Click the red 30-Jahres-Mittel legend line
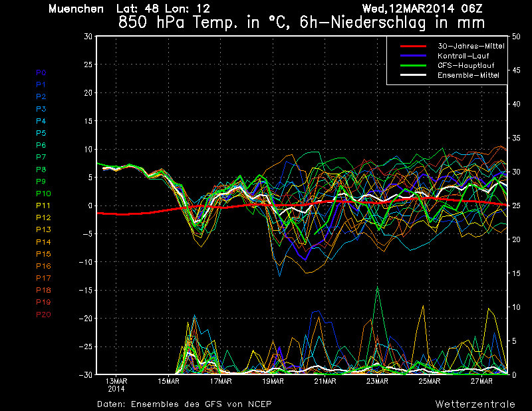This screenshot has height=411, width=532. pyautogui.click(x=413, y=46)
